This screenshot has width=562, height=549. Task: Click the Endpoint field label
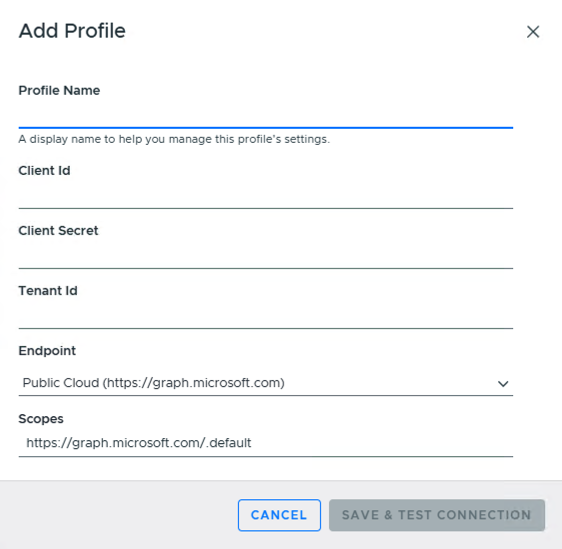[47, 351]
